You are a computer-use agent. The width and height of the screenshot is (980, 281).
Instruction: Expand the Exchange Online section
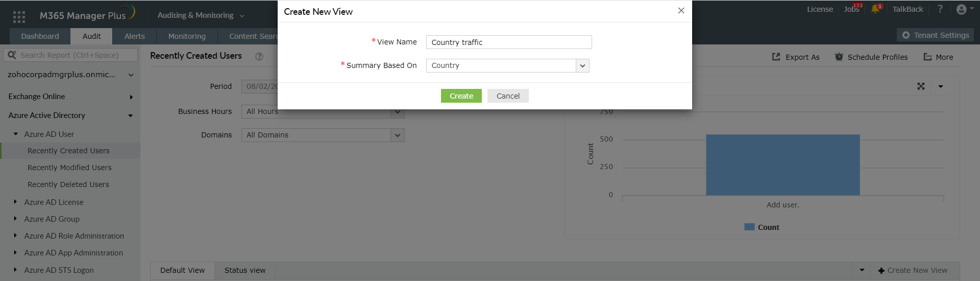click(131, 97)
